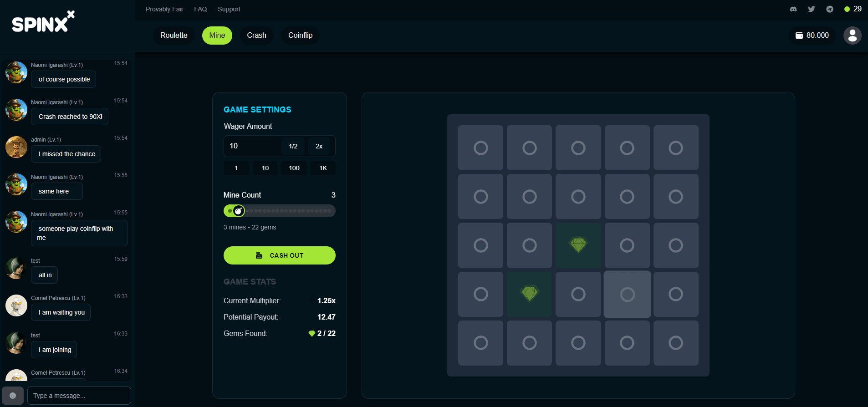Reveal the highlighted tile in fourth row
The width and height of the screenshot is (868, 407).
(x=627, y=295)
